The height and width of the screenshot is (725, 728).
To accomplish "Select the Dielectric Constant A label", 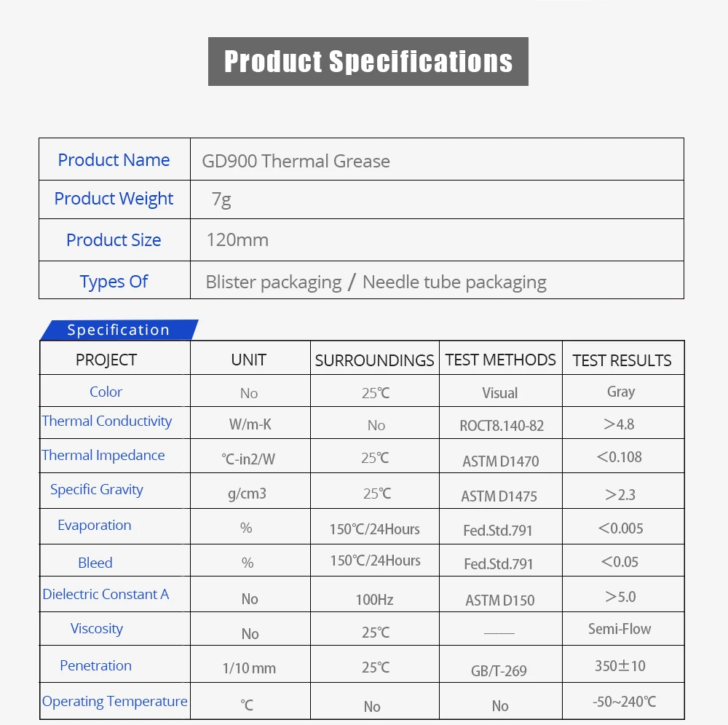I will click(x=106, y=594).
